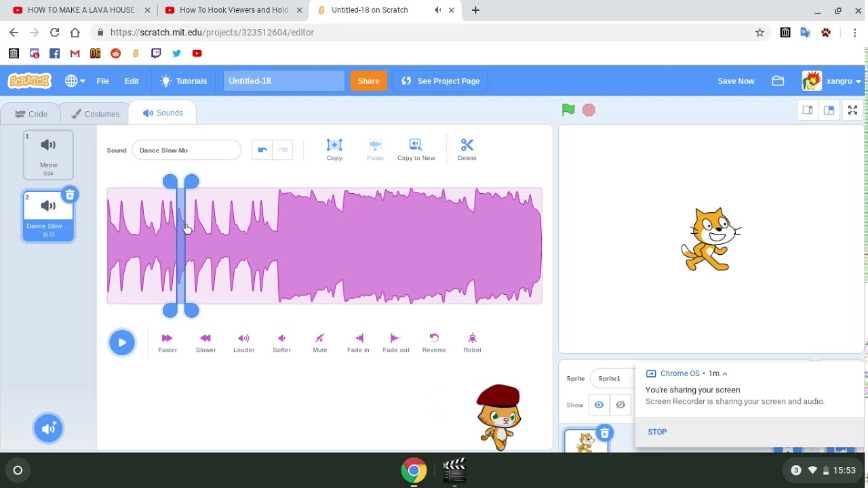Play the Dance Slow Mo sound

[x=122, y=342]
